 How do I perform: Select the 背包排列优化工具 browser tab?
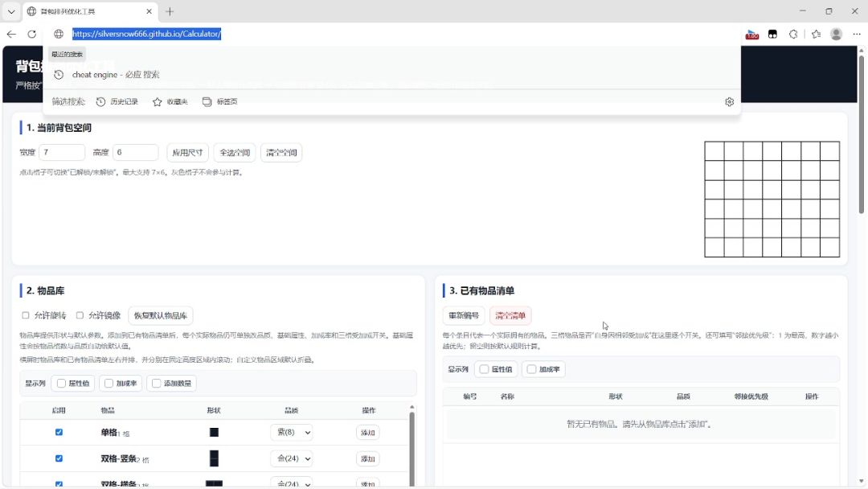(x=90, y=11)
